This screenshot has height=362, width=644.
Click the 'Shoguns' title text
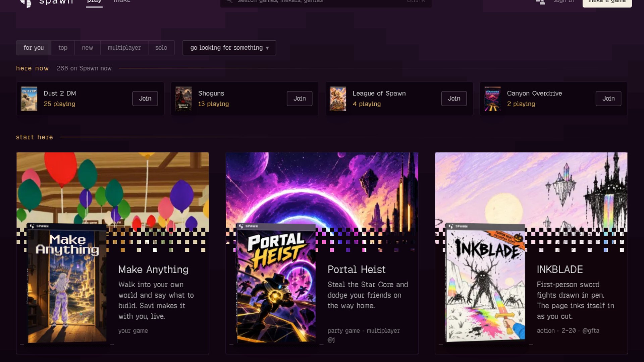tap(211, 93)
